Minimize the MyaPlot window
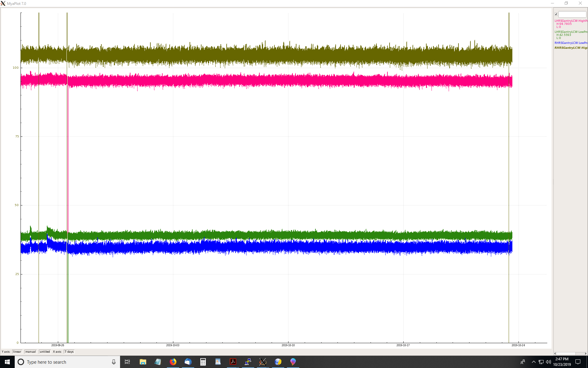 552,3
